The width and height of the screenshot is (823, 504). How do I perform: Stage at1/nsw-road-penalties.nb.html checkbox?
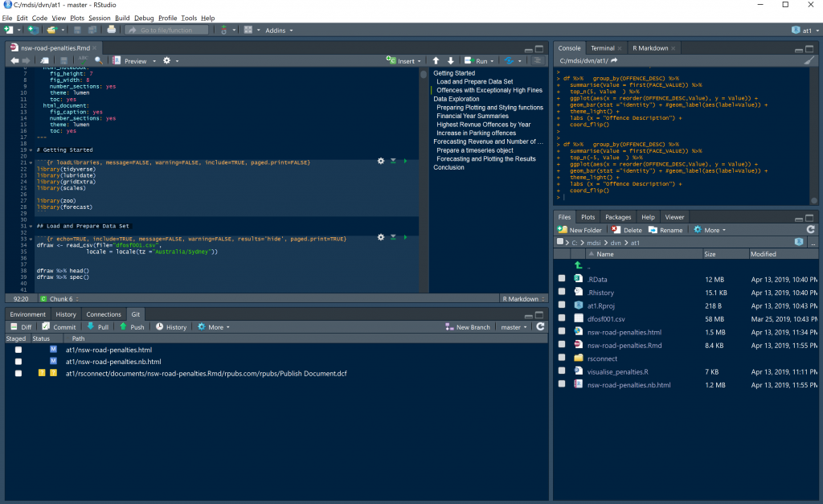pyautogui.click(x=18, y=362)
